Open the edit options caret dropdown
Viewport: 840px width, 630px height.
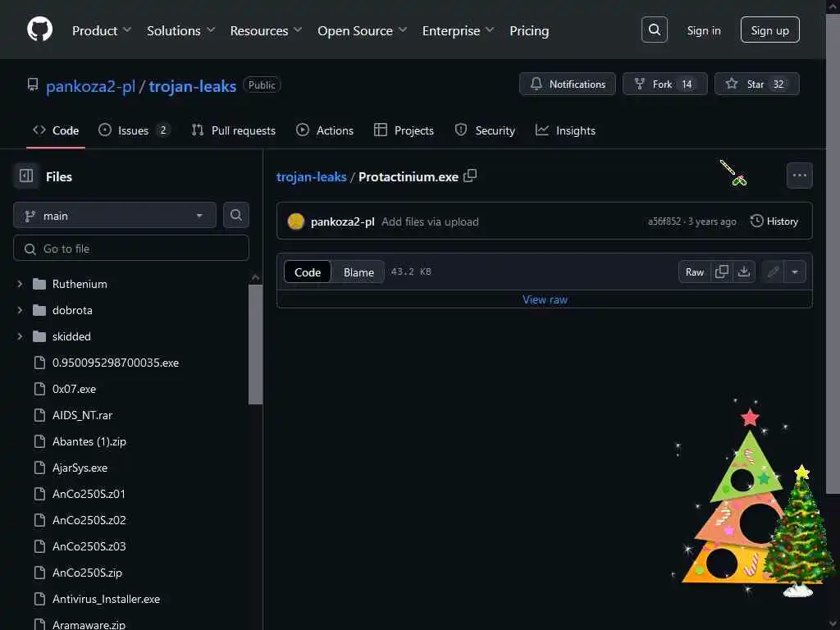[x=795, y=272]
